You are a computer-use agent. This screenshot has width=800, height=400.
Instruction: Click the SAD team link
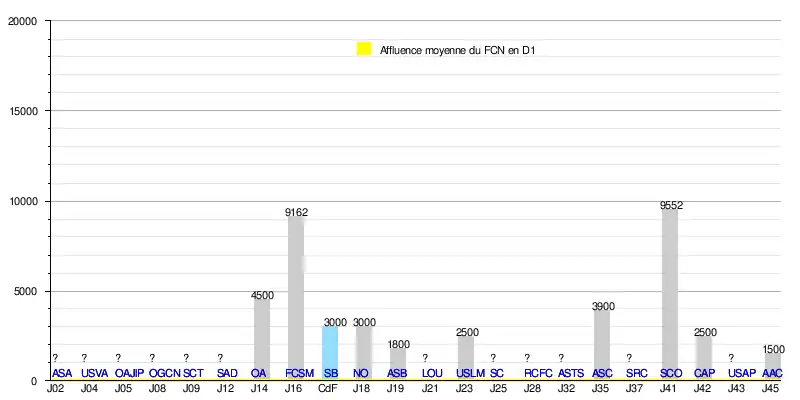coord(227,373)
